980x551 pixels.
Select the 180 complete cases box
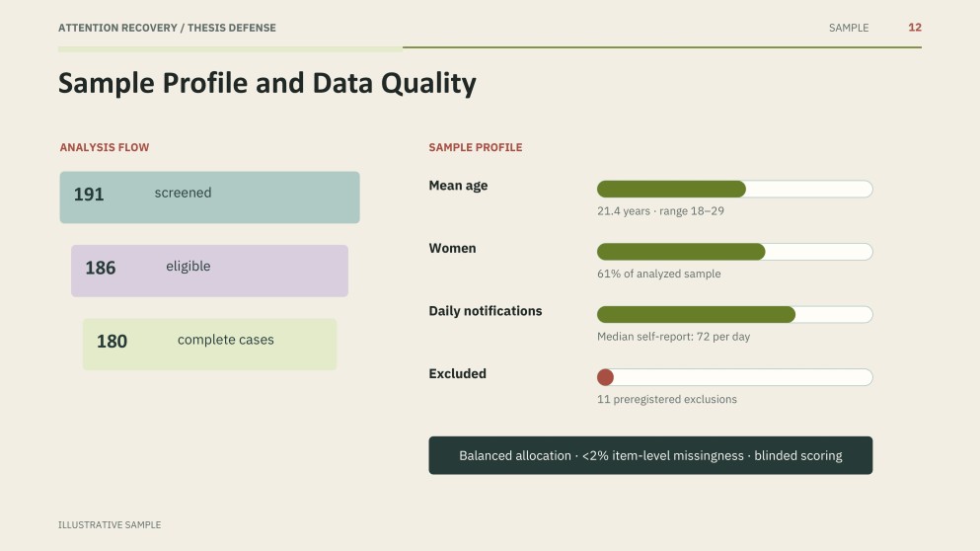click(x=209, y=344)
